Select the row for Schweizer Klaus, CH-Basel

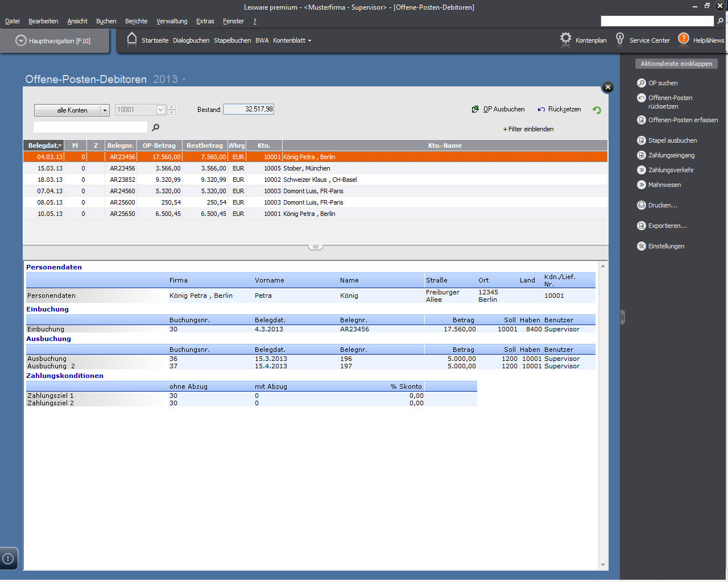[x=320, y=180]
